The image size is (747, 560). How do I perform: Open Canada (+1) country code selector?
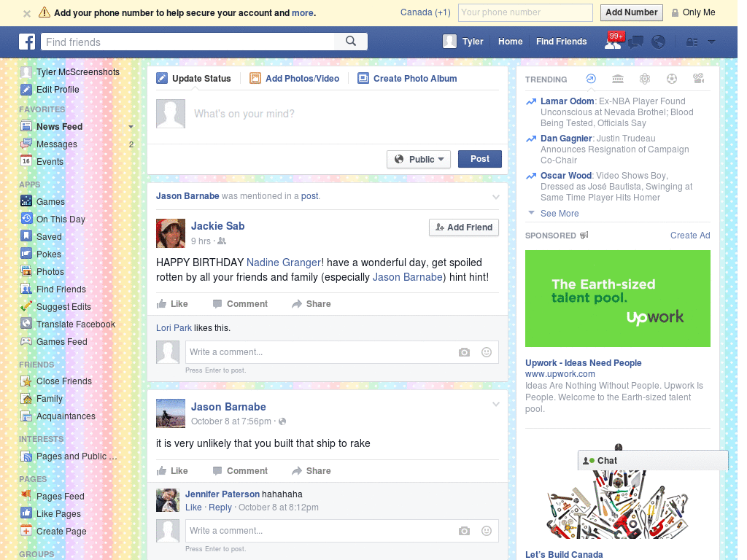(425, 12)
